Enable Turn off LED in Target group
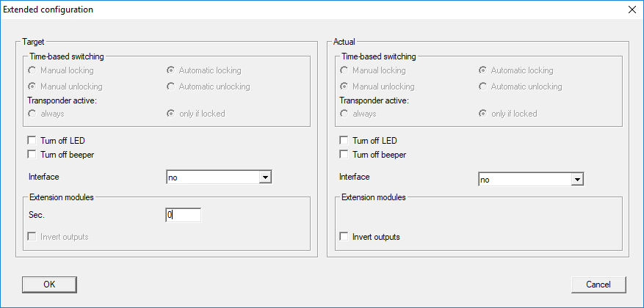The height and width of the screenshot is (308, 644). (32, 140)
